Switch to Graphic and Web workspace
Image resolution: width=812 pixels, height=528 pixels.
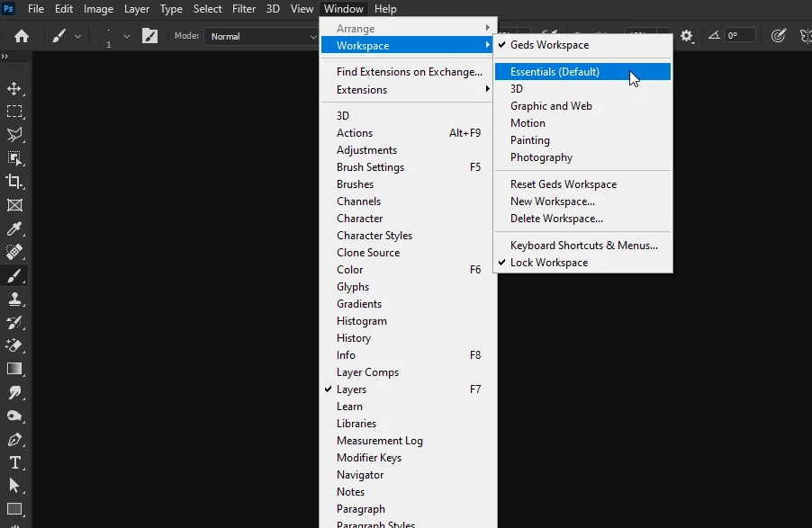pyautogui.click(x=583, y=106)
